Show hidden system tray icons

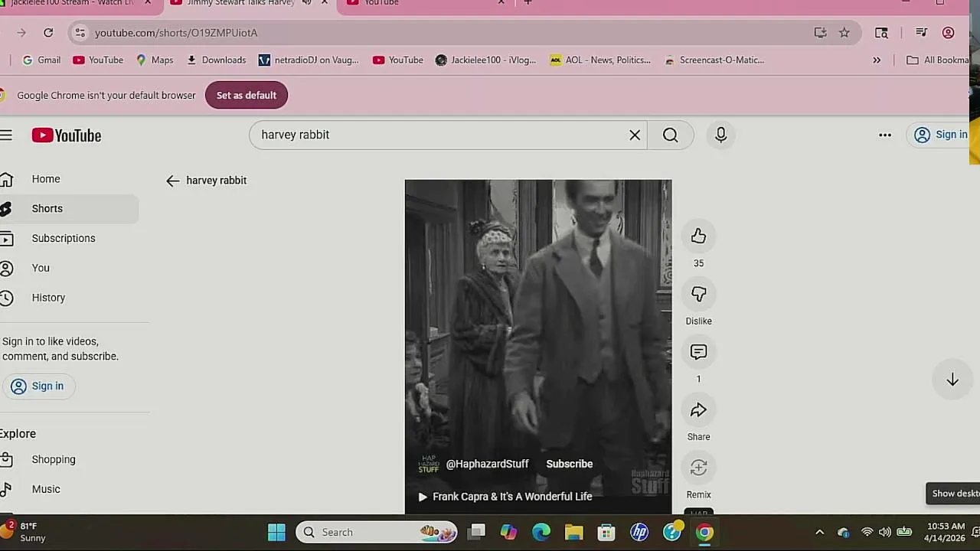[819, 532]
